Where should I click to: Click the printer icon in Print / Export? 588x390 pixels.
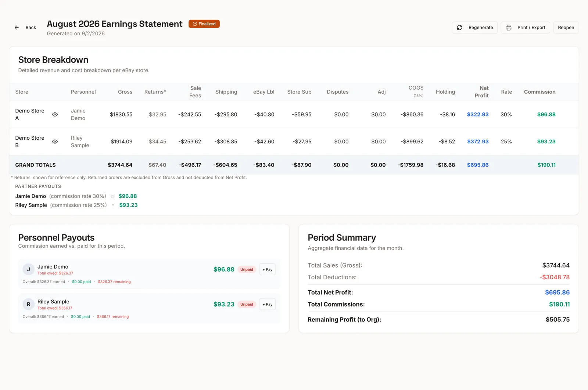(509, 28)
